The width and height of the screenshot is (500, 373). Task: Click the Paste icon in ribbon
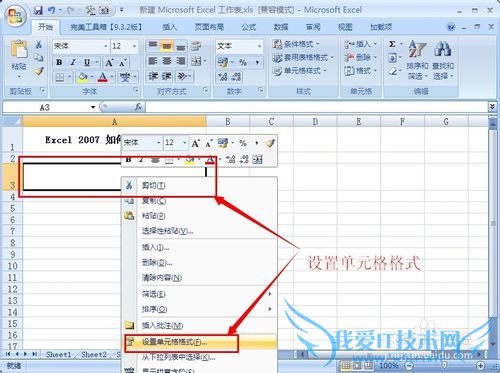tap(19, 50)
